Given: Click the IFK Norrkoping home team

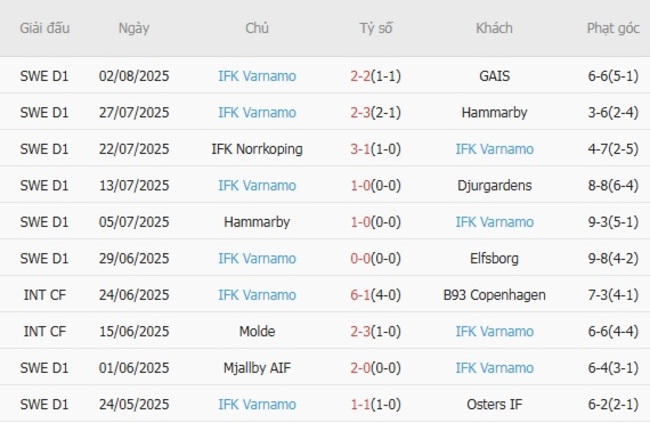Looking at the screenshot, I should point(257,149).
